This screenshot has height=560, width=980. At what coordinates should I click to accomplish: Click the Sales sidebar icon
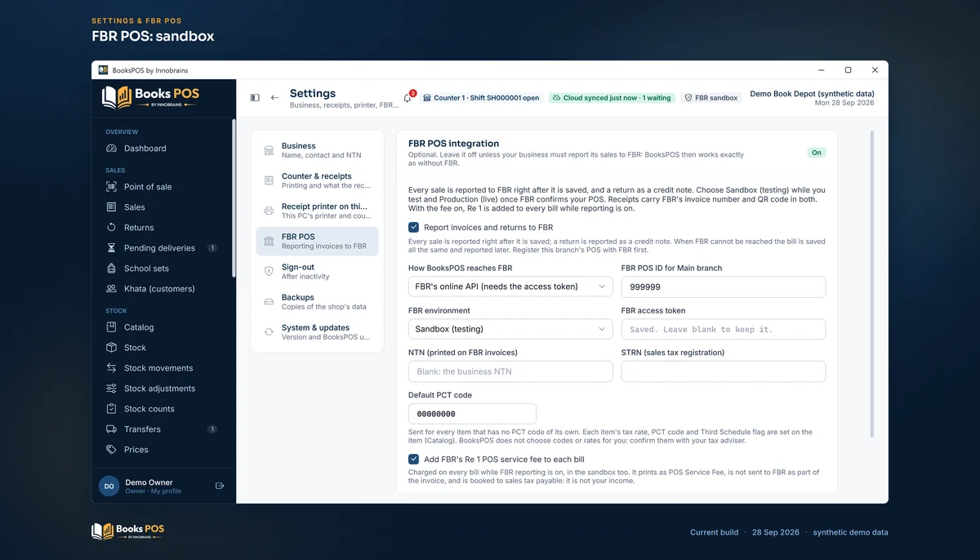(112, 207)
